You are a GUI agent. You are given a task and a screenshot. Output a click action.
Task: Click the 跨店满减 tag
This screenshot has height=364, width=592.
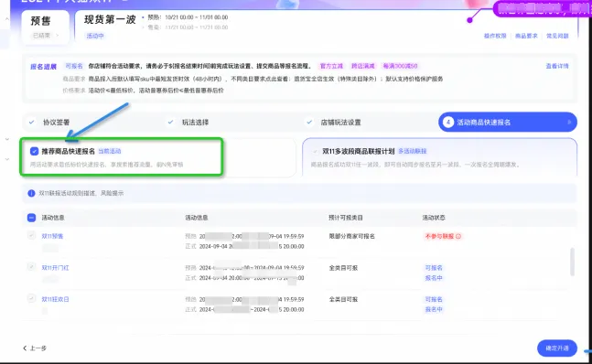(x=363, y=66)
